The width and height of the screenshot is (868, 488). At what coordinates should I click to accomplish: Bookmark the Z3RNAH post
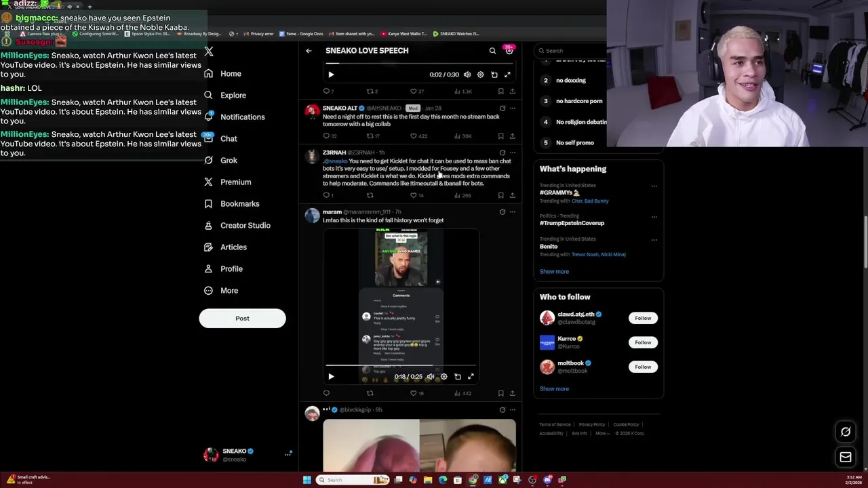(500, 195)
